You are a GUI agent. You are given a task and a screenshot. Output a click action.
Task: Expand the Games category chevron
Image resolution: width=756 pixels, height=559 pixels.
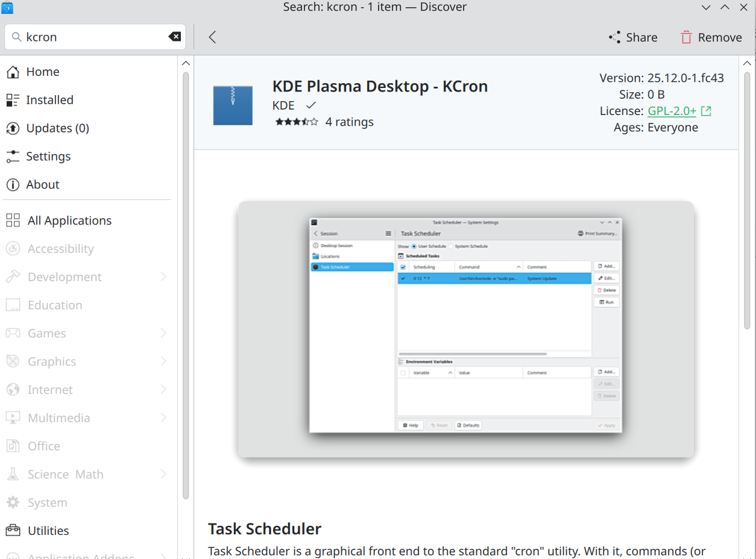[163, 333]
